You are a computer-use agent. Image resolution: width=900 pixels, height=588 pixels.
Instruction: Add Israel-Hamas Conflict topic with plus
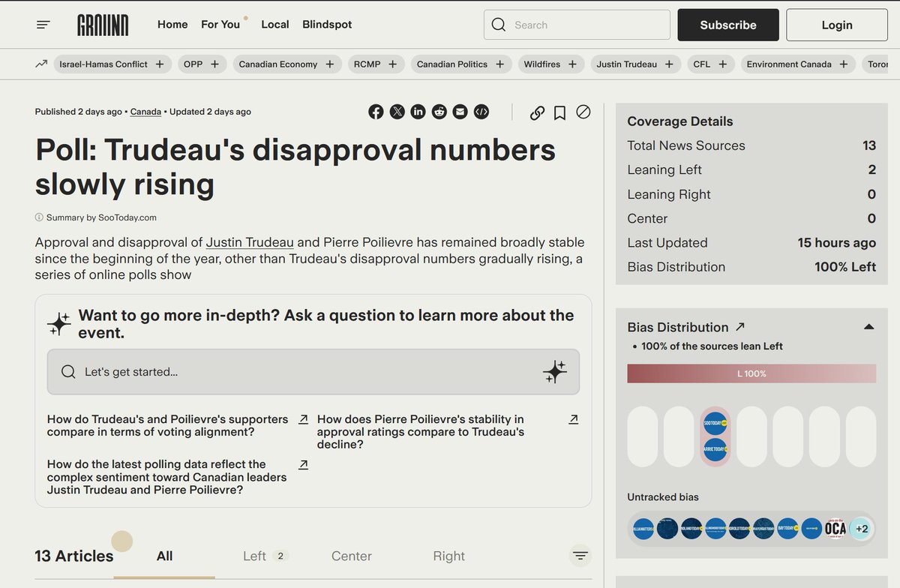(x=160, y=64)
